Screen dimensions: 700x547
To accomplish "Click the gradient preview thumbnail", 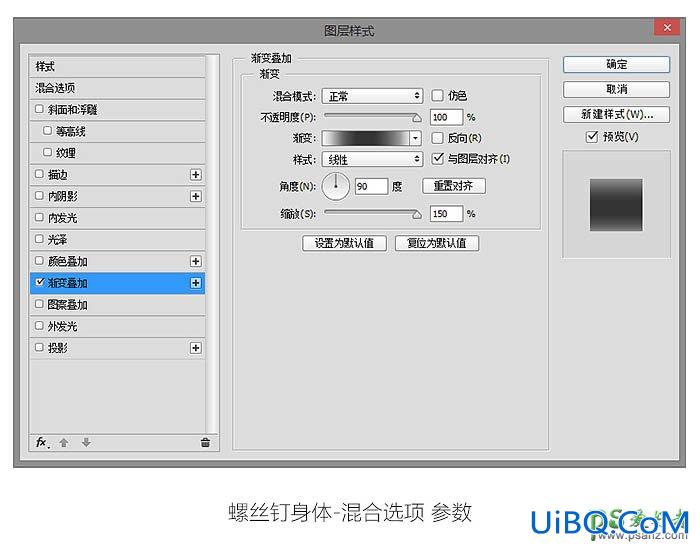I will click(616, 205).
